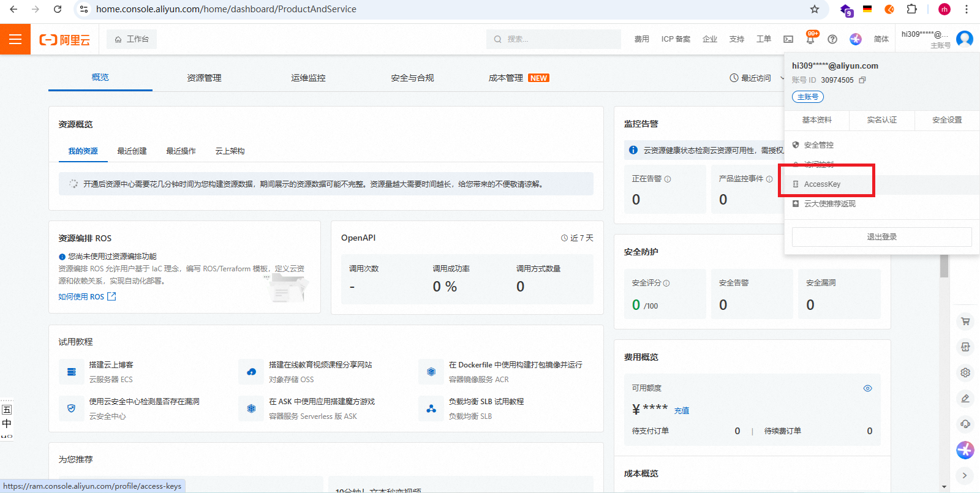Open the API sidebar icon

(x=965, y=347)
